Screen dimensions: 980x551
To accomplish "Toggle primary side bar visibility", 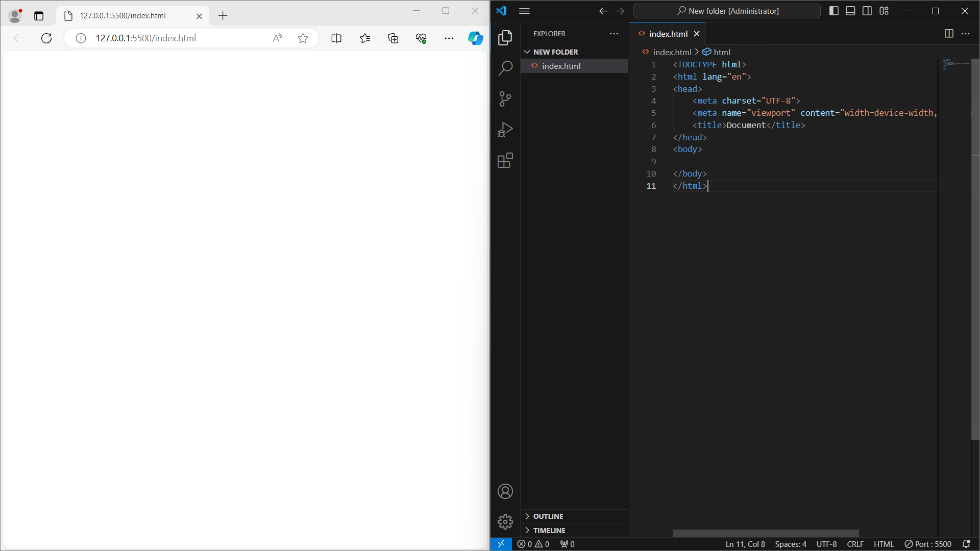I will point(834,11).
